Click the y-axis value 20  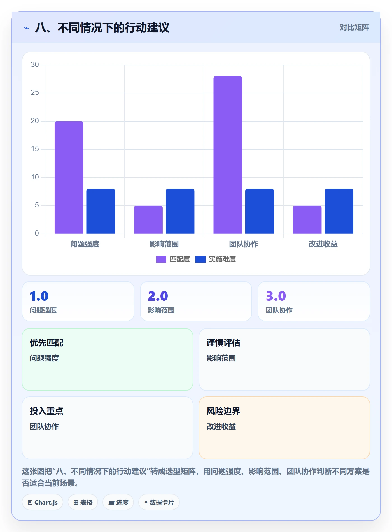tap(35, 121)
